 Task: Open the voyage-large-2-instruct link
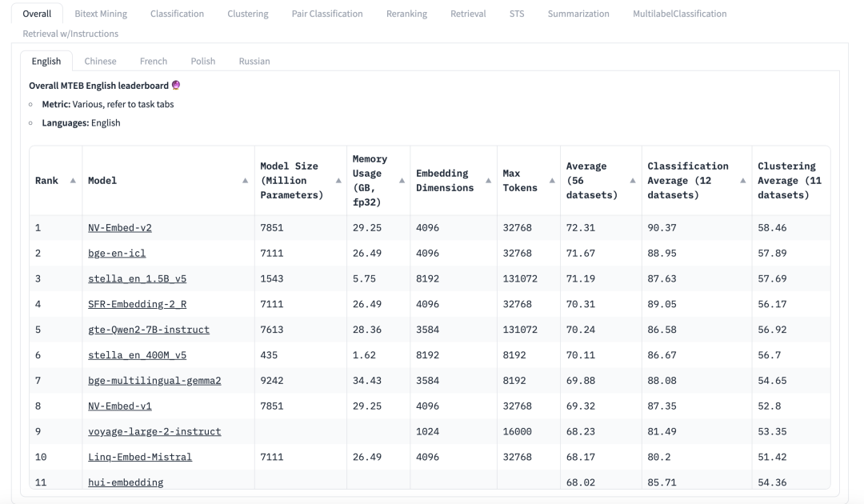(x=154, y=431)
